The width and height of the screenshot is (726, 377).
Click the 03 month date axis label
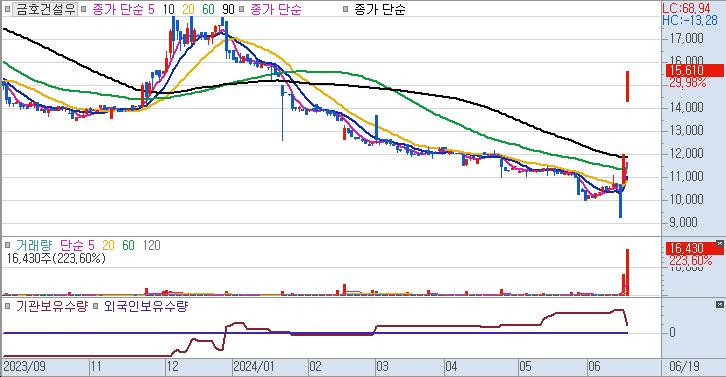pyautogui.click(x=382, y=367)
